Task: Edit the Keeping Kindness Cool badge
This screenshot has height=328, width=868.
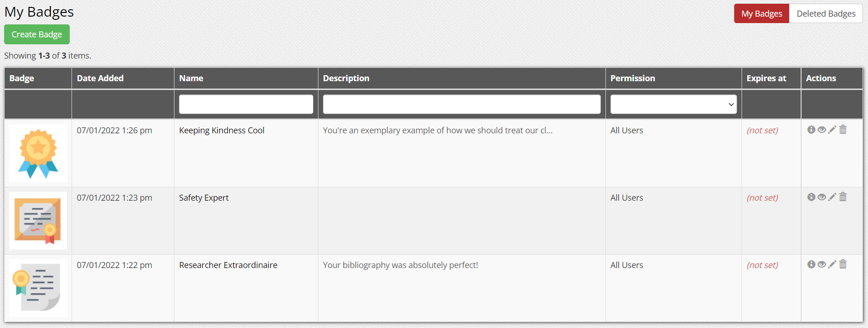Action: [832, 130]
